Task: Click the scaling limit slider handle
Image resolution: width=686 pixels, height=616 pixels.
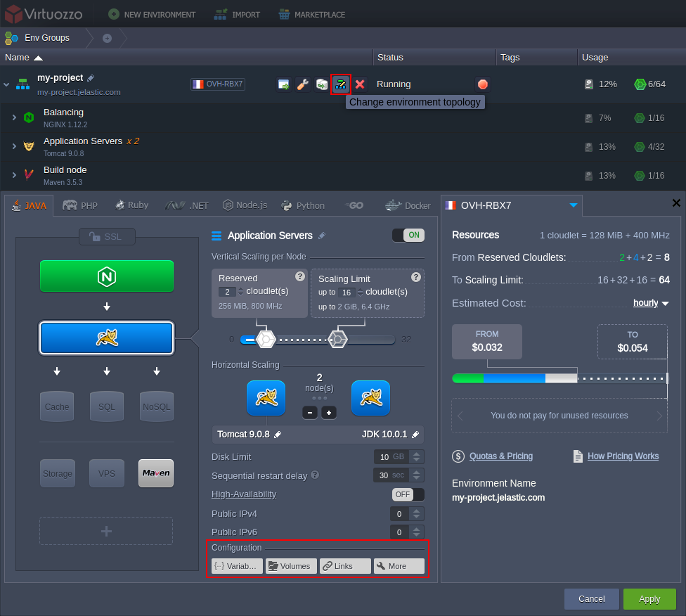Action: pyautogui.click(x=338, y=340)
